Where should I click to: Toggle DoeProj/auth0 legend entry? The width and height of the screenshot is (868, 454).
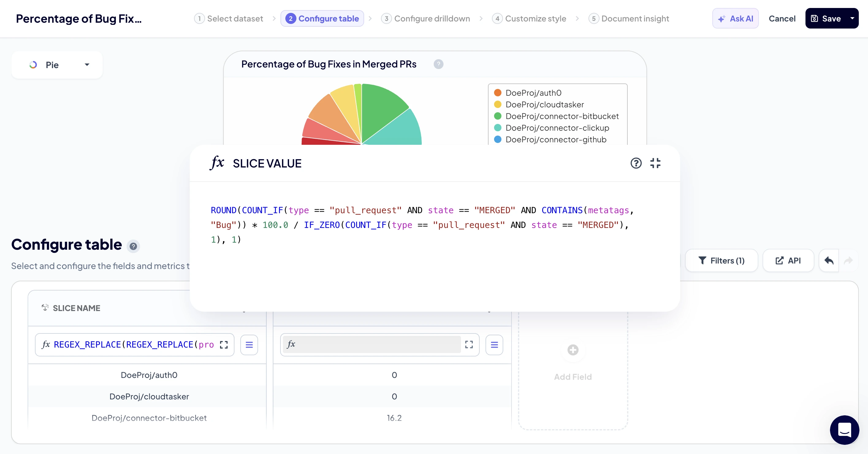coord(528,93)
